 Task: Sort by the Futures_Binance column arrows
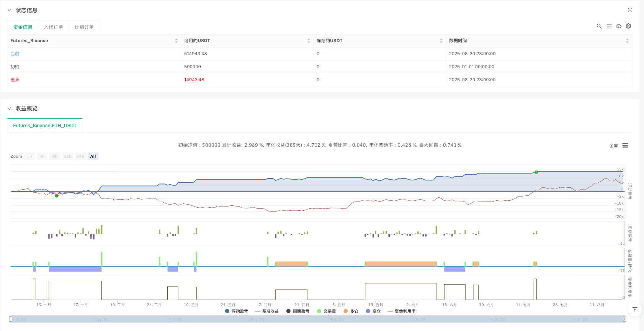tap(176, 41)
